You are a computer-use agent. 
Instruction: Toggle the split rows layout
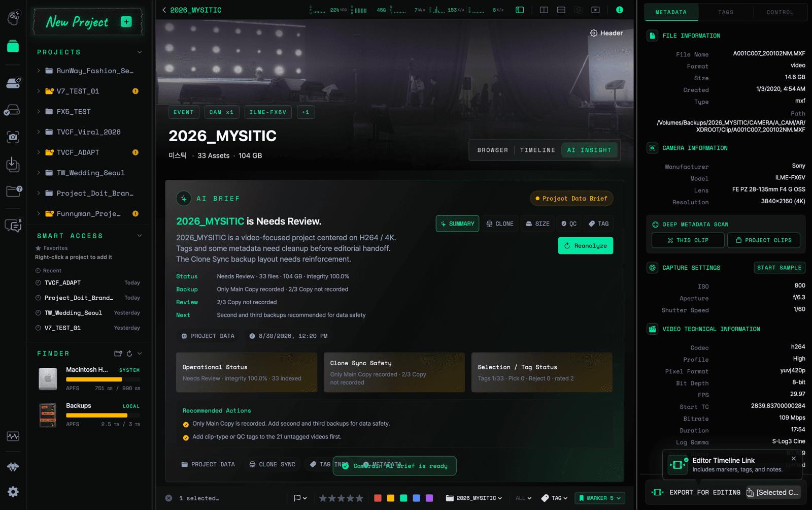(561, 10)
